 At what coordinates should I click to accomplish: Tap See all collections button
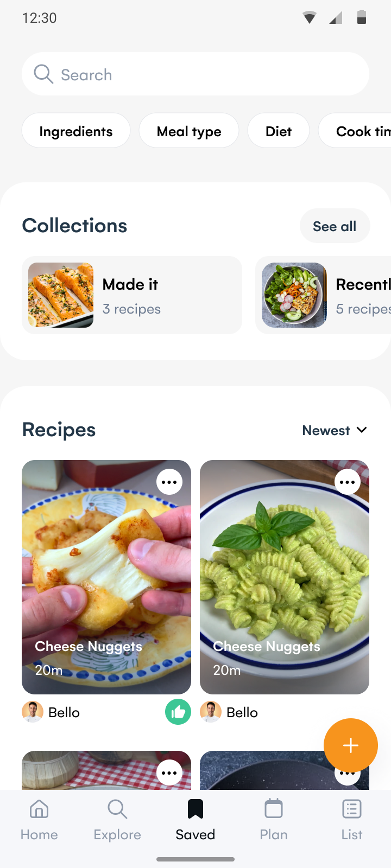pos(335,226)
